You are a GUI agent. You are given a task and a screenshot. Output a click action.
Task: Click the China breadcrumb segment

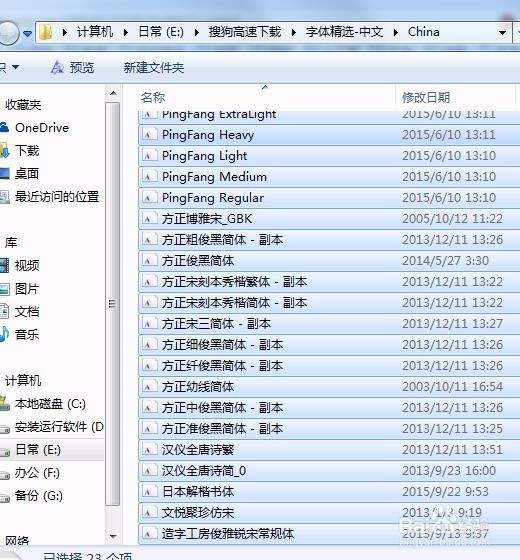click(x=424, y=32)
